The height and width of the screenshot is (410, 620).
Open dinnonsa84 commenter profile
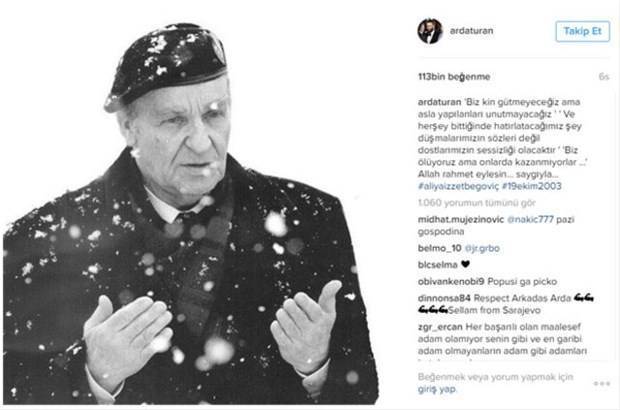click(x=444, y=298)
